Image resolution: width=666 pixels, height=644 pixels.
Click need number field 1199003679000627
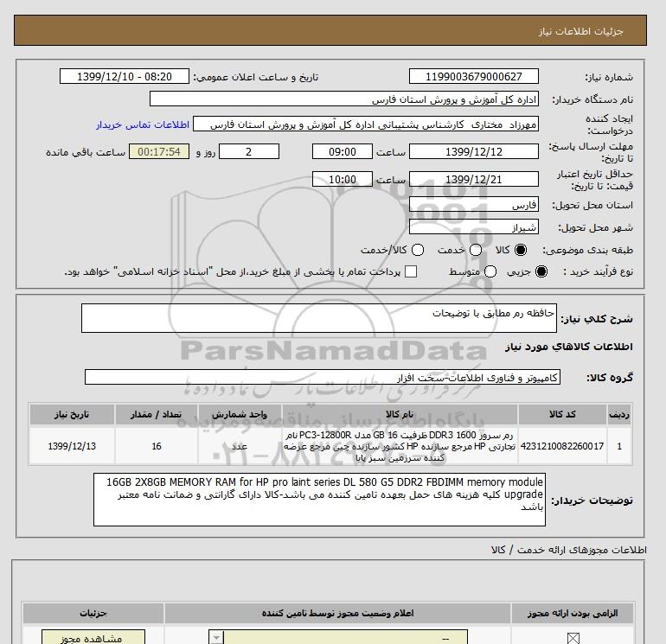(x=474, y=77)
